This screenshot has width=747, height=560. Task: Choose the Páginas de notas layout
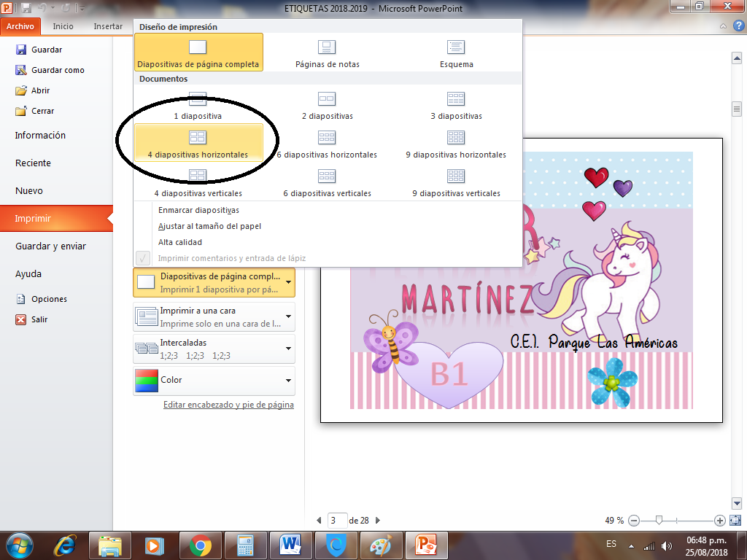click(328, 52)
